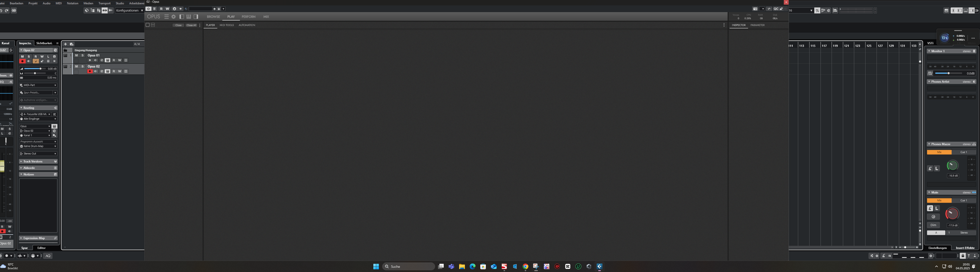Open the Transport menu

[105, 3]
